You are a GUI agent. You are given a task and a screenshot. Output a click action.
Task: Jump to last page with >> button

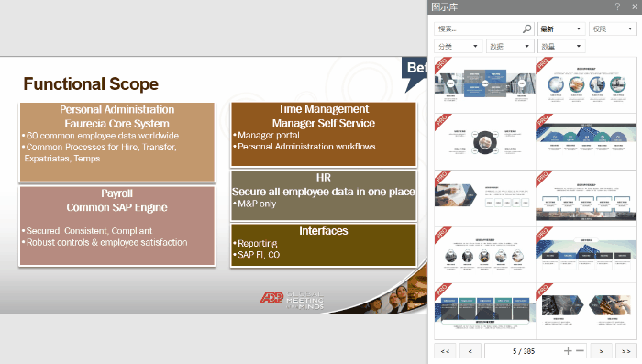(626, 351)
